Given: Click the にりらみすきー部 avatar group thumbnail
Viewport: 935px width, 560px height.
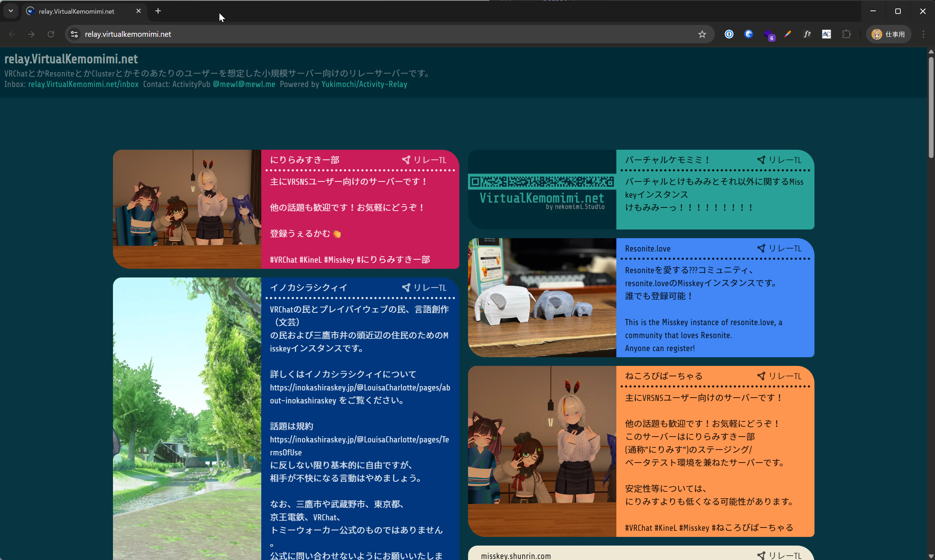Looking at the screenshot, I should [x=187, y=209].
